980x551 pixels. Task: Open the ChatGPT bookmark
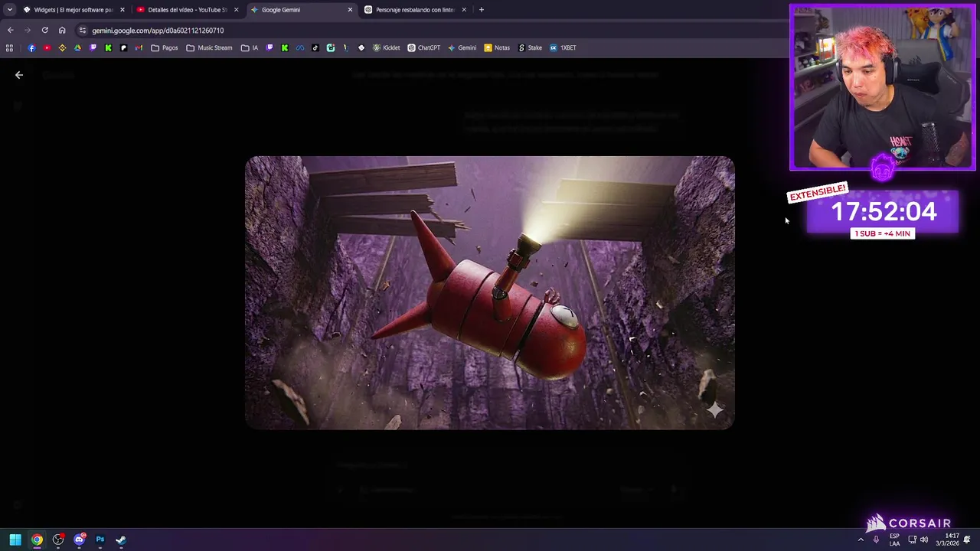pos(424,47)
